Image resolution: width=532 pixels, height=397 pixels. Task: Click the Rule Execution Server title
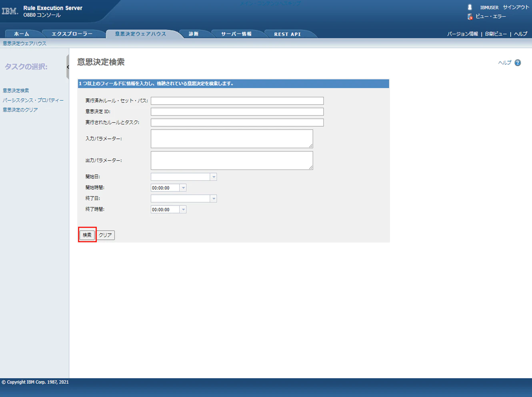tap(53, 8)
